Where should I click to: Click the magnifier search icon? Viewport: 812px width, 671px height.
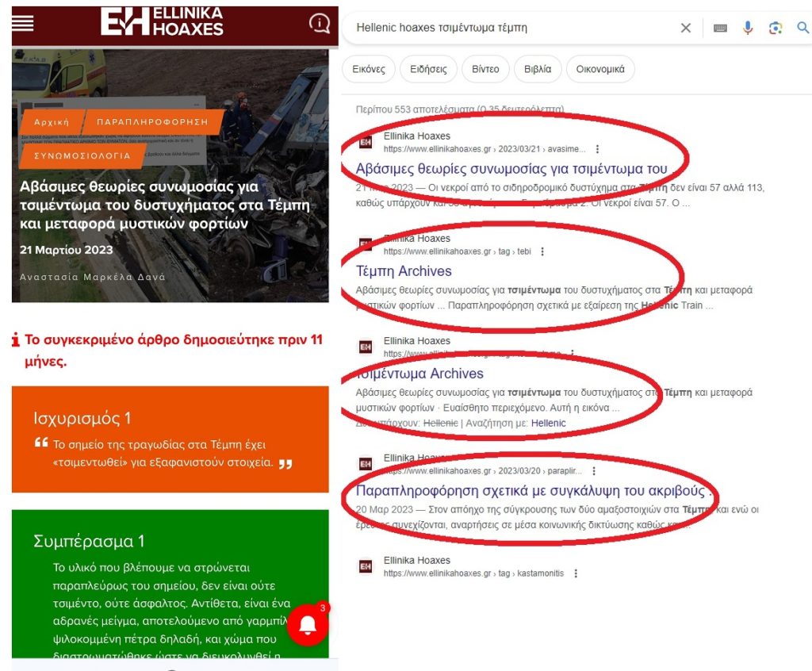pyautogui.click(x=803, y=28)
